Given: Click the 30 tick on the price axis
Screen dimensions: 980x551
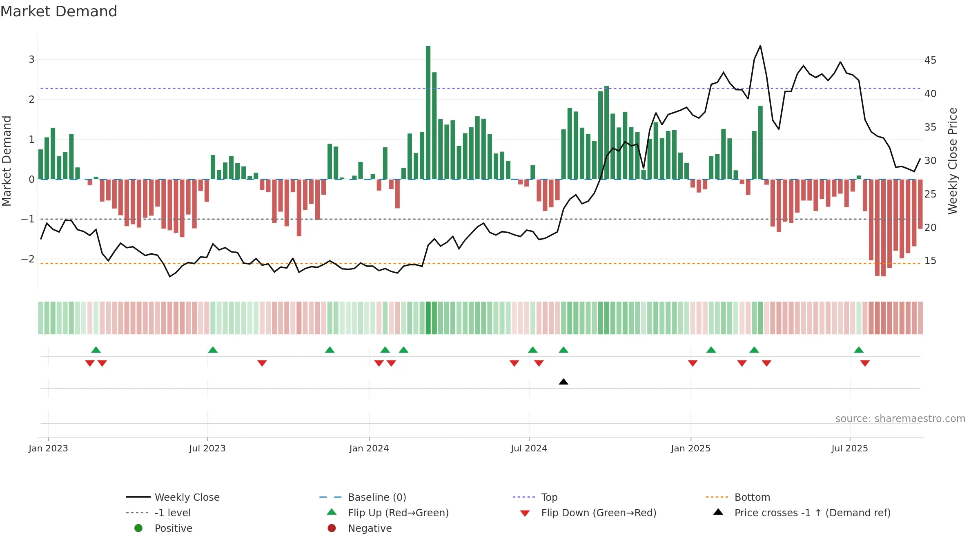Looking at the screenshot, I should point(930,161).
